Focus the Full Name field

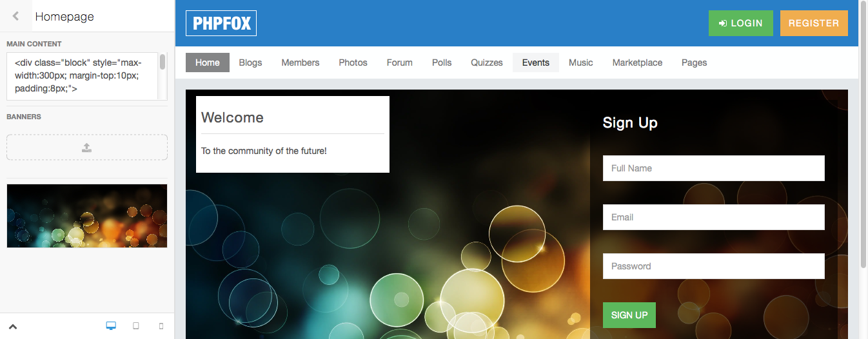point(714,168)
